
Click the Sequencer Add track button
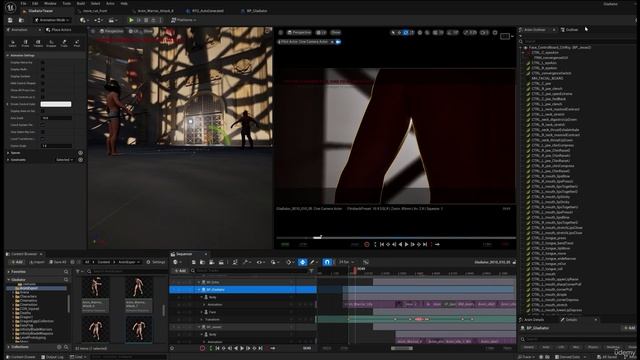[x=180, y=271]
